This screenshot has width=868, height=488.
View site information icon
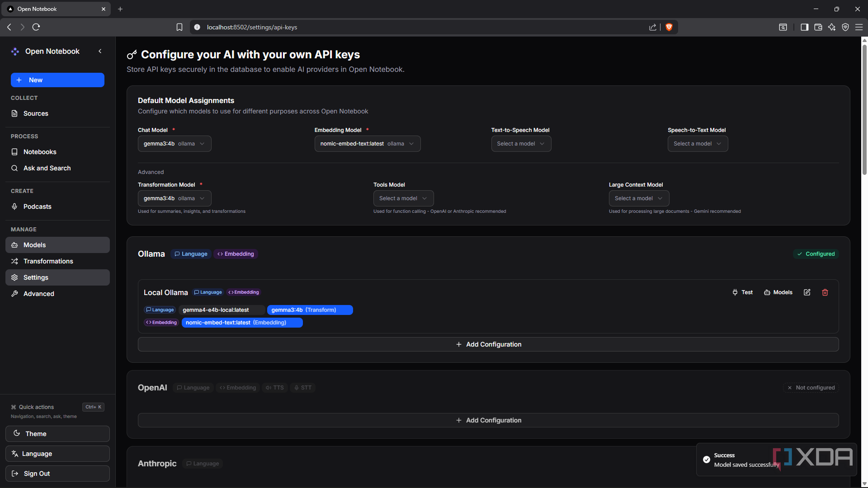(x=197, y=27)
